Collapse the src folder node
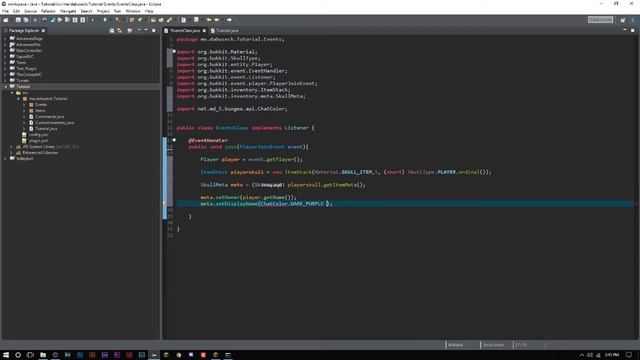Viewport: 640px width, 360px height. [x=12, y=93]
